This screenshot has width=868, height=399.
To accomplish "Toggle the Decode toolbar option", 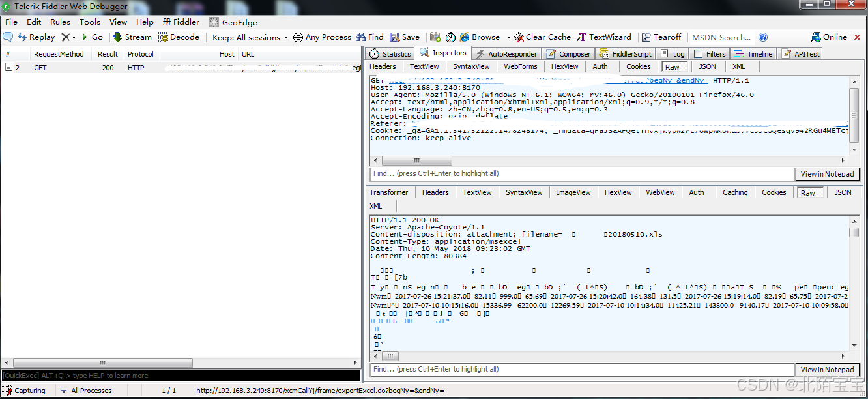I will [x=179, y=37].
